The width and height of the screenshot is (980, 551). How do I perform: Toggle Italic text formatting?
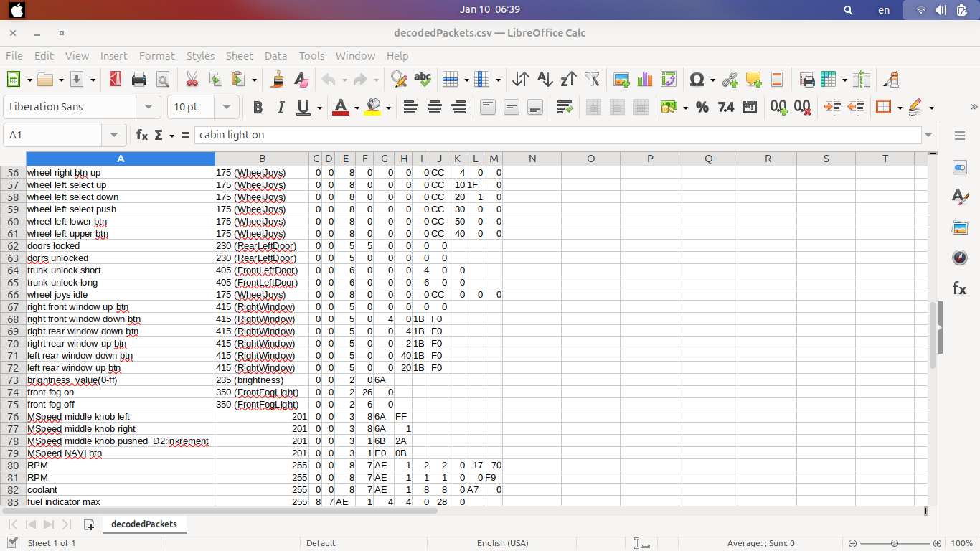coord(281,108)
